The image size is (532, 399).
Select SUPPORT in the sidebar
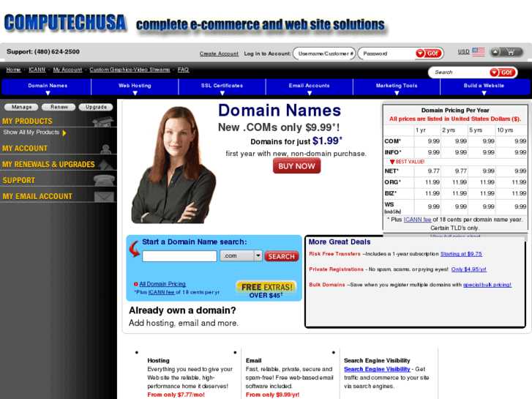pyautogui.click(x=19, y=180)
